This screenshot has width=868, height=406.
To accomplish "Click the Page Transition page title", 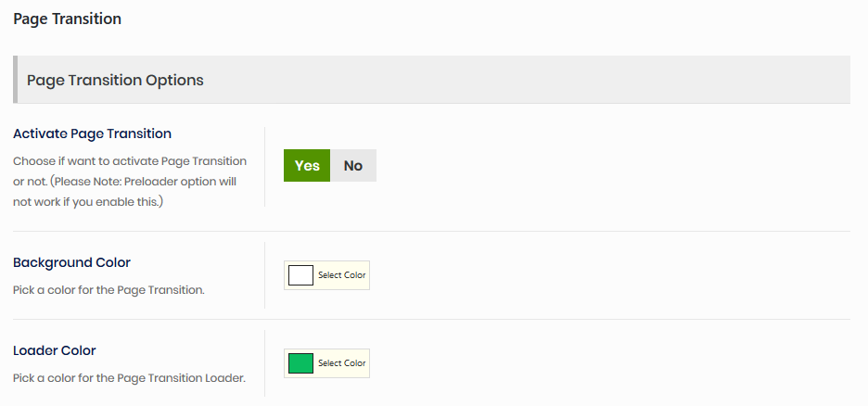I will [x=67, y=19].
